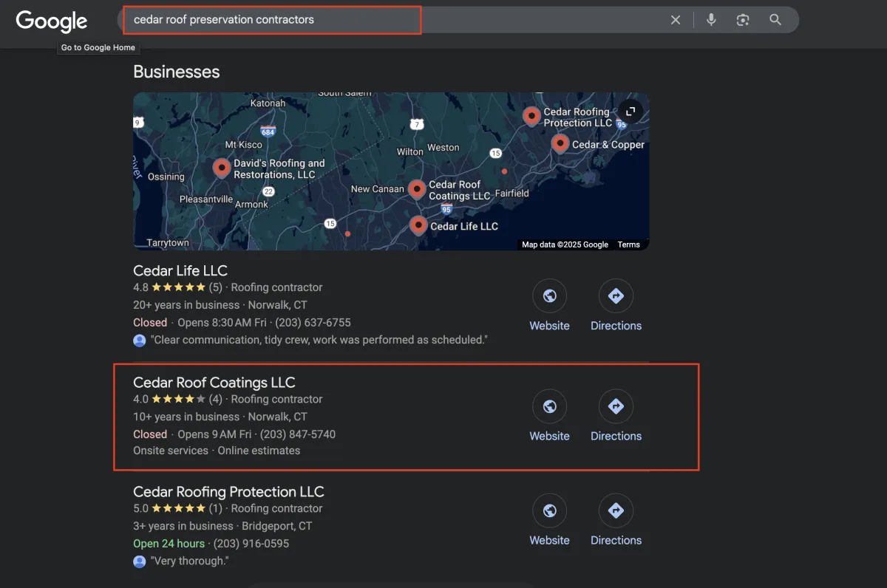Click the phone number (203) 916-0595
Screen dimensions: 887x588
pos(251,544)
